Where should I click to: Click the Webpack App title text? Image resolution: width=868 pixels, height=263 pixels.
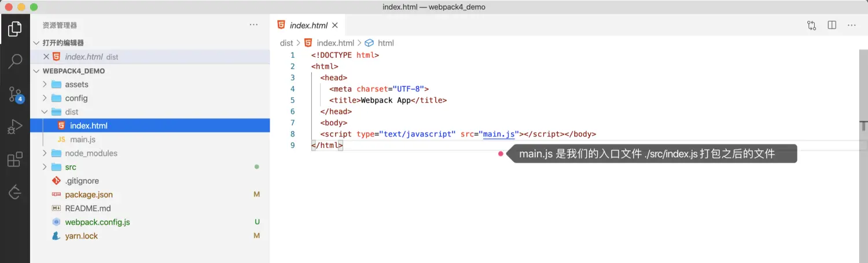[385, 100]
